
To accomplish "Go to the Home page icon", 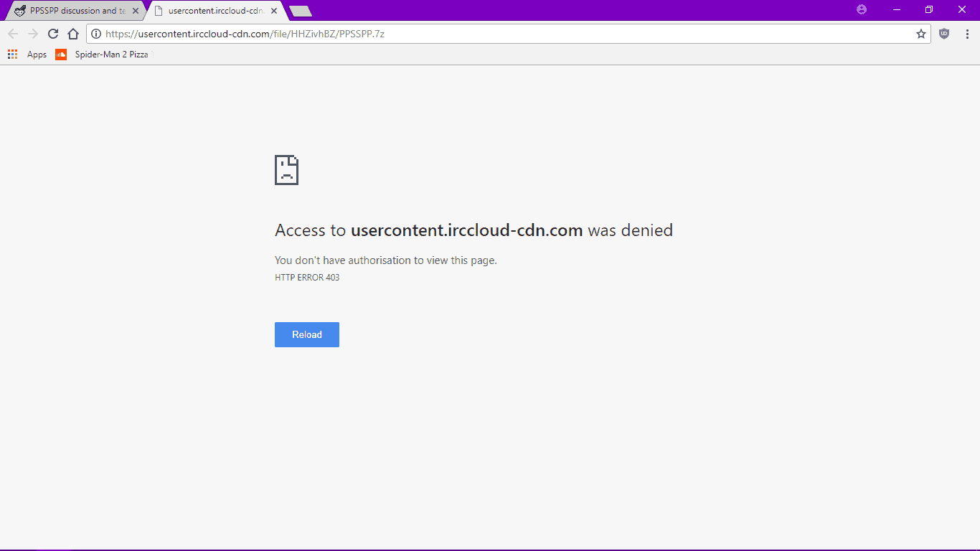I will tap(73, 34).
